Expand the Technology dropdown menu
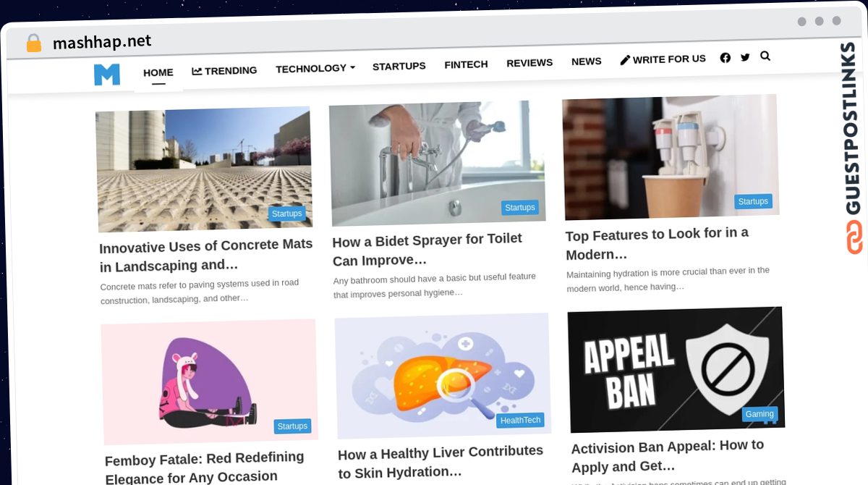Viewport: 868px width, 485px height. (x=315, y=68)
